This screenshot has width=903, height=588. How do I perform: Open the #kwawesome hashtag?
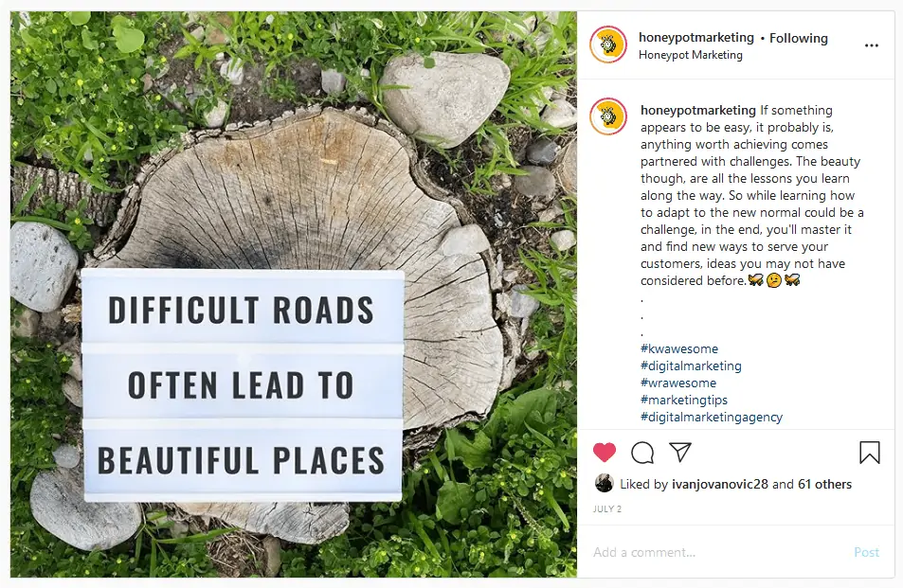click(x=679, y=348)
